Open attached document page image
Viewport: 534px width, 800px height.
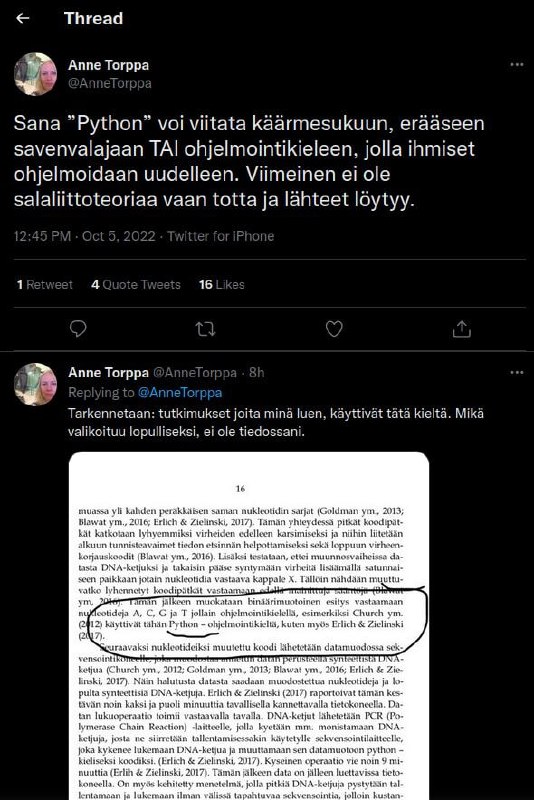[249, 626]
